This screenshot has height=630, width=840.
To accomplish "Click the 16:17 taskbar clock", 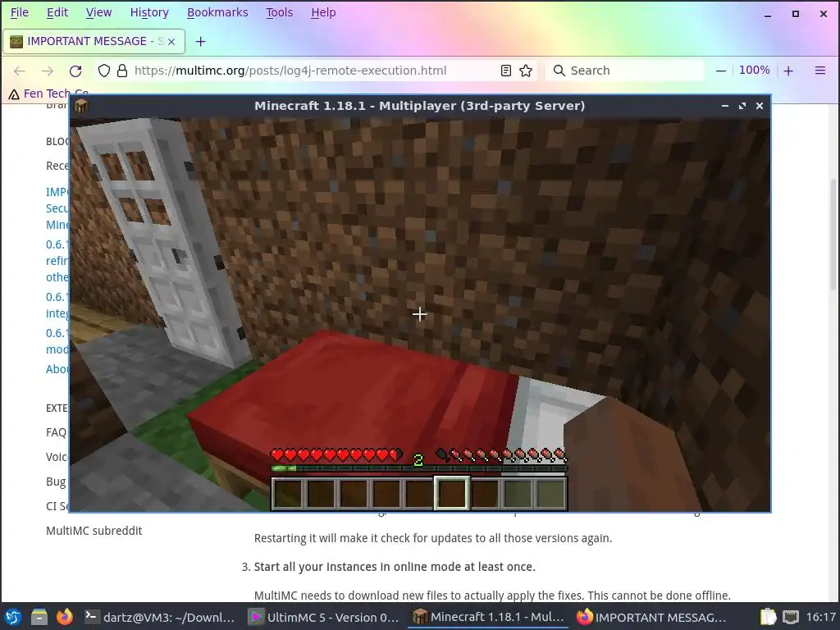I will (x=820, y=617).
